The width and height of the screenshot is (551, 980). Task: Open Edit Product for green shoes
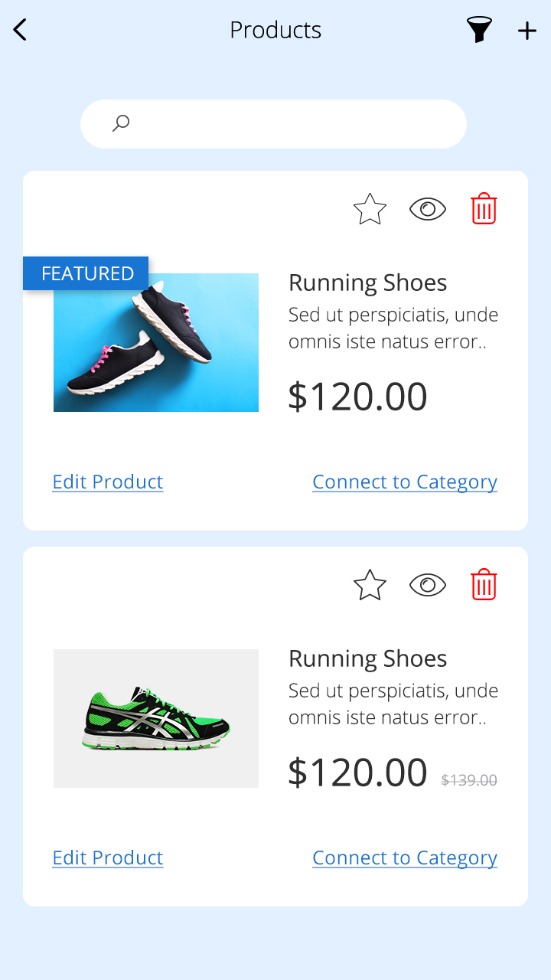pos(108,857)
